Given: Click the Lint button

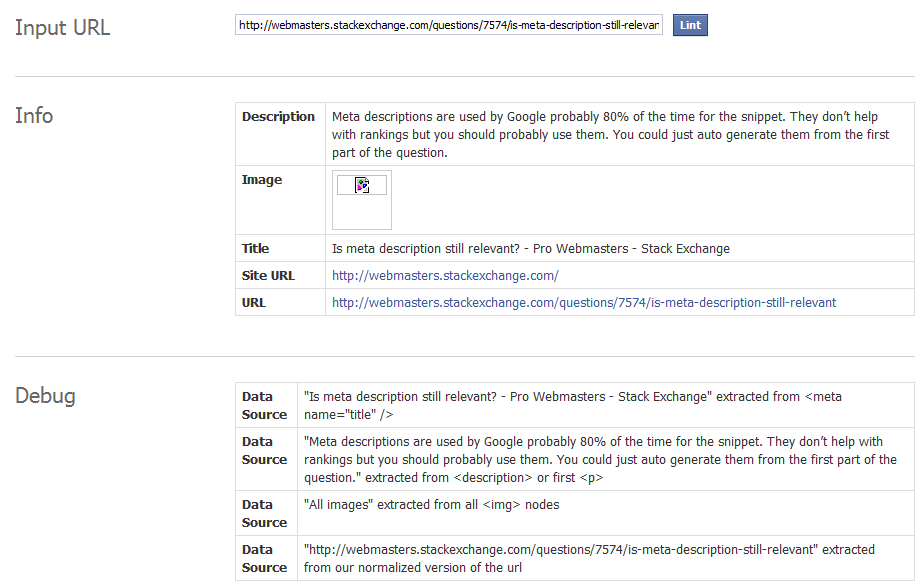Looking at the screenshot, I should click(x=690, y=25).
